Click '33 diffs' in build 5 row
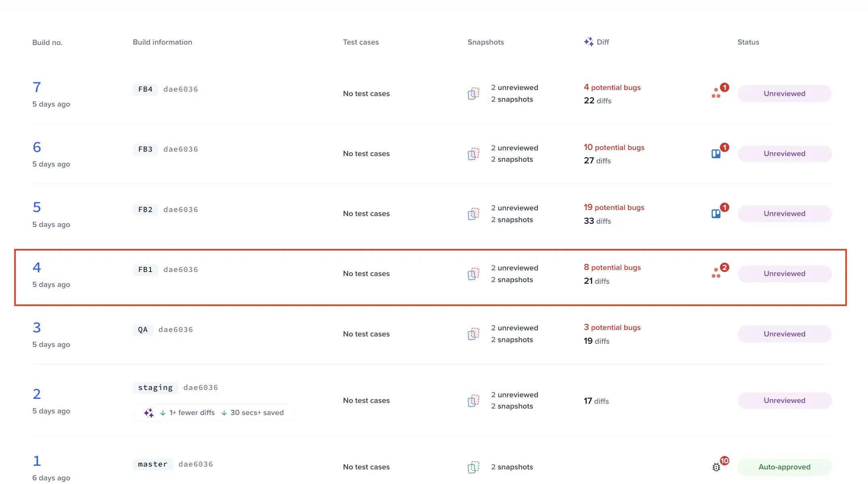The image size is (868, 484). 597,221
